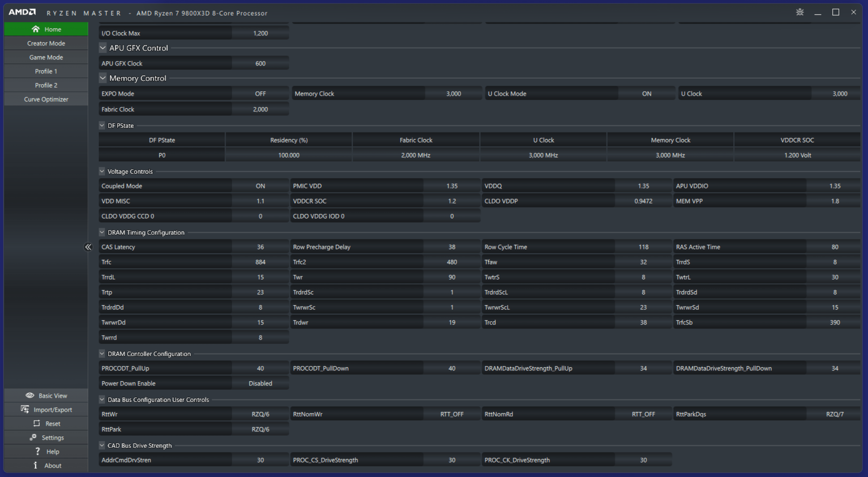Switch to Profile 2
Image resolution: width=868 pixels, height=477 pixels.
click(x=46, y=85)
